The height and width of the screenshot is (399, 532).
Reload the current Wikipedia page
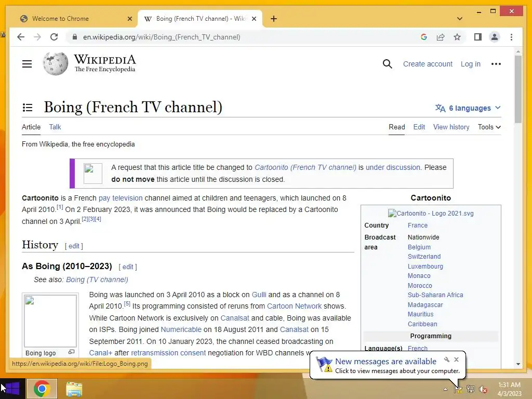(x=54, y=37)
